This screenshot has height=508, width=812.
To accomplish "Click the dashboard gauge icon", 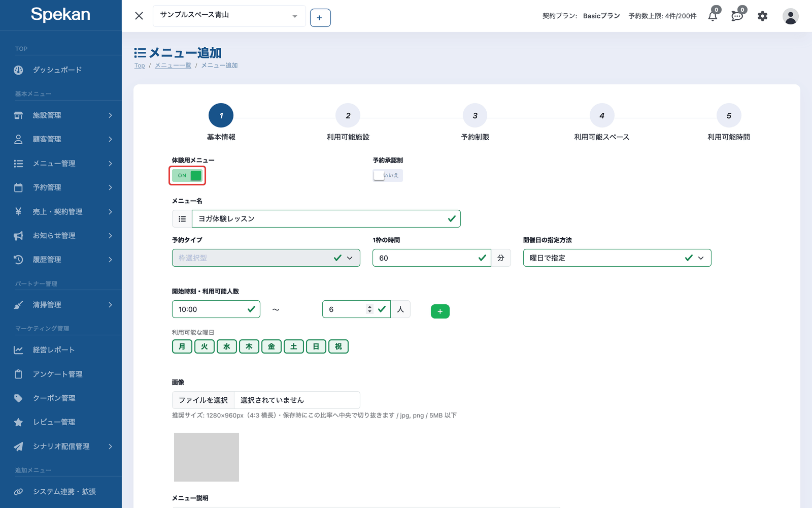I will 18,70.
